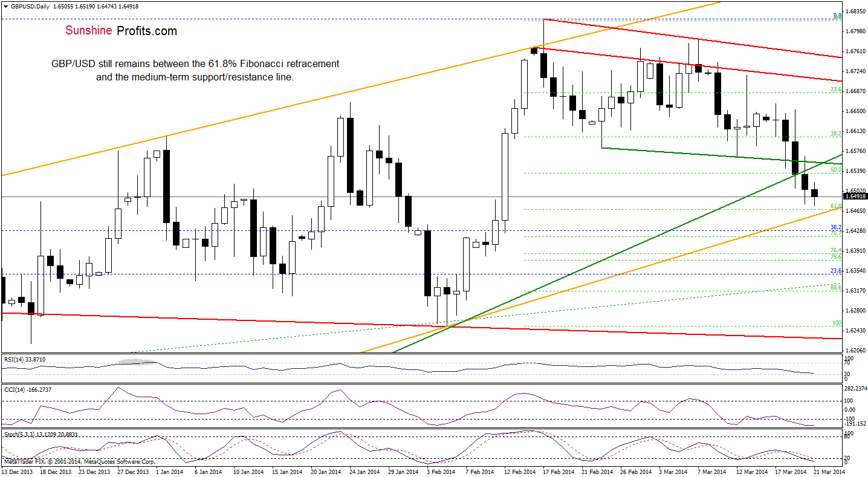Click the 21 Mar 2014 date label
868x477 pixels.
(831, 472)
